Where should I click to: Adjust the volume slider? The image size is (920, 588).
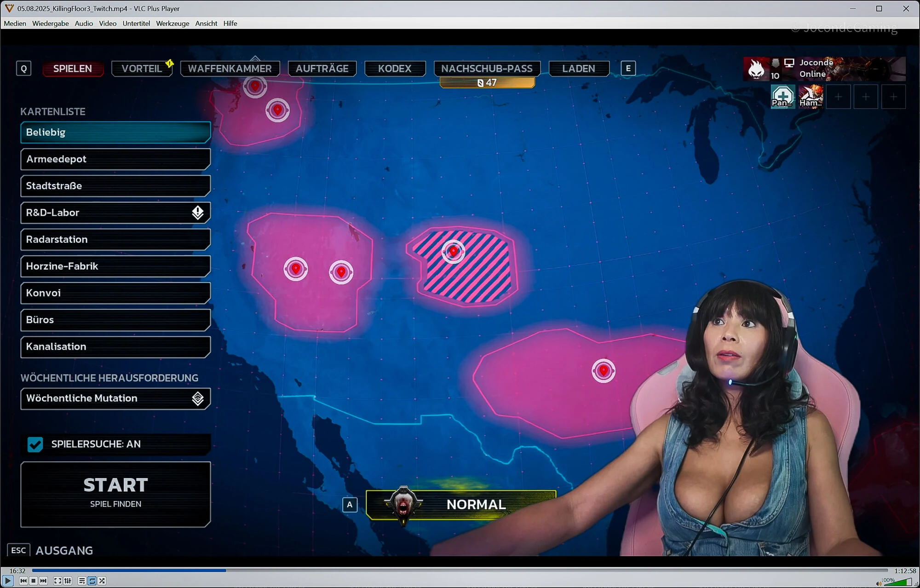tap(897, 582)
